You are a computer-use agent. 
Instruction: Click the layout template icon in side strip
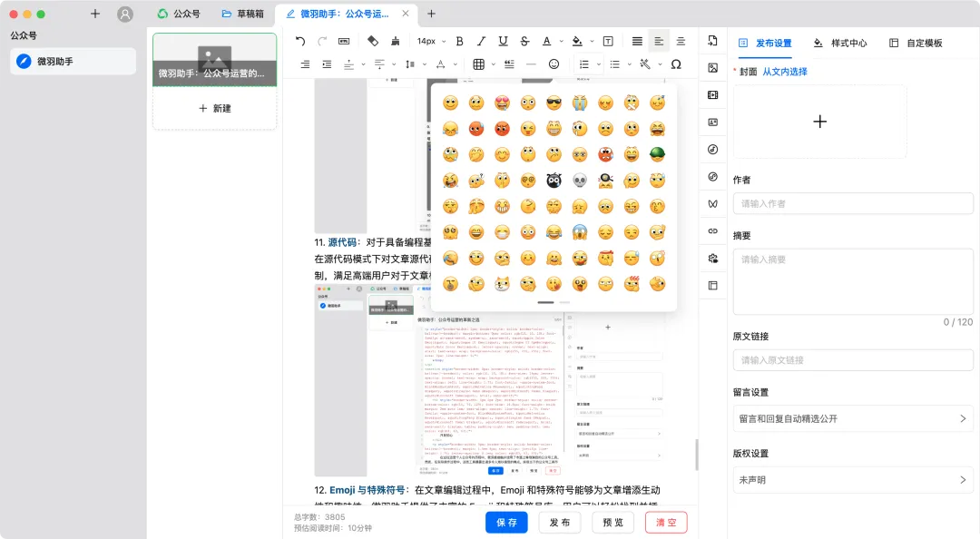[x=712, y=285]
